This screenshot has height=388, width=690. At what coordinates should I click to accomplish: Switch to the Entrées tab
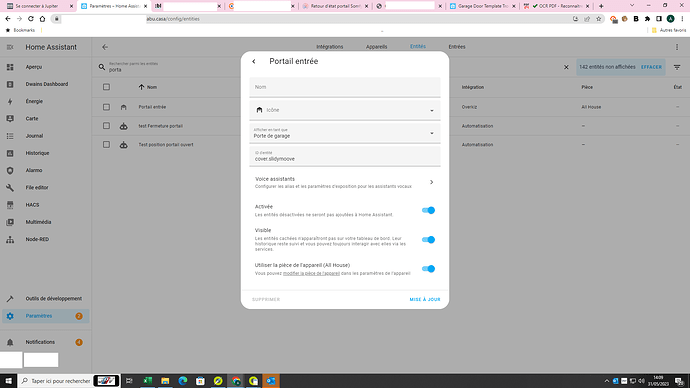pos(457,47)
